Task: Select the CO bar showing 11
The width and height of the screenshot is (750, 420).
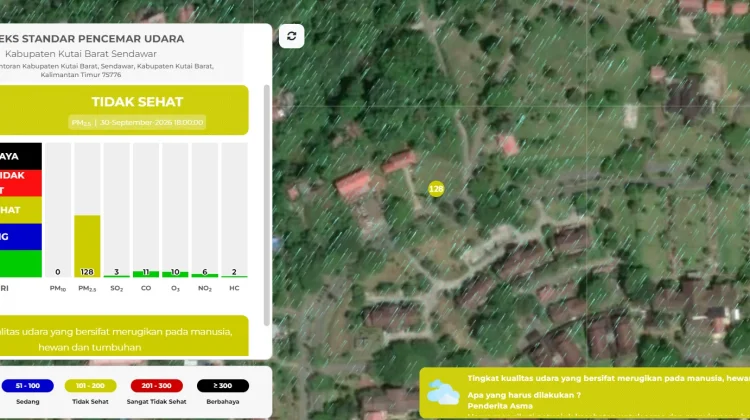Action: [x=146, y=210]
